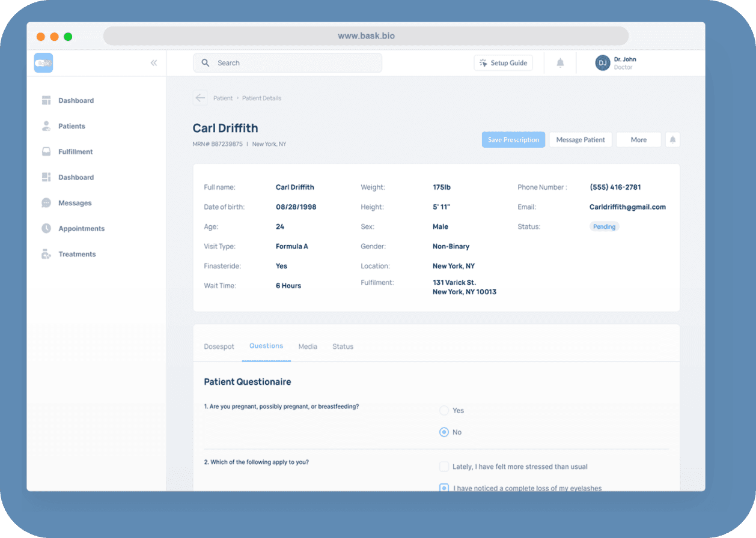Open Dr. John profile menu

616,63
